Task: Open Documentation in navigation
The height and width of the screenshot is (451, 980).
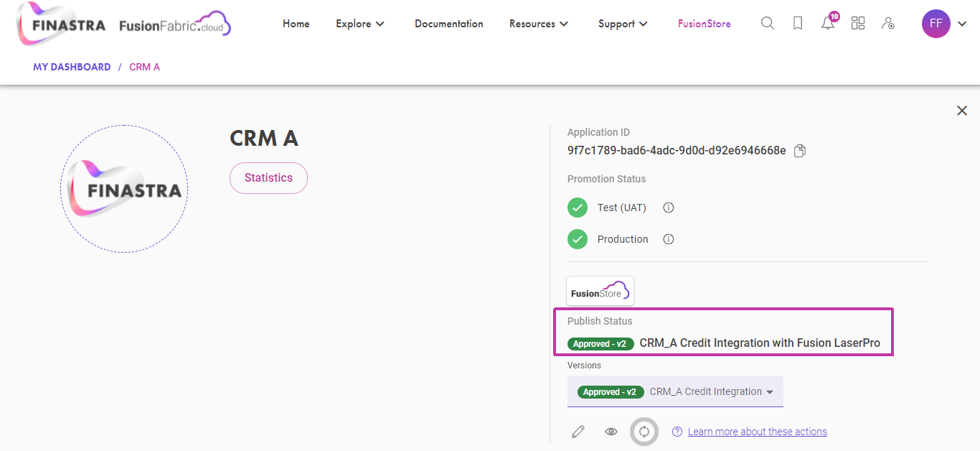Action: tap(449, 24)
